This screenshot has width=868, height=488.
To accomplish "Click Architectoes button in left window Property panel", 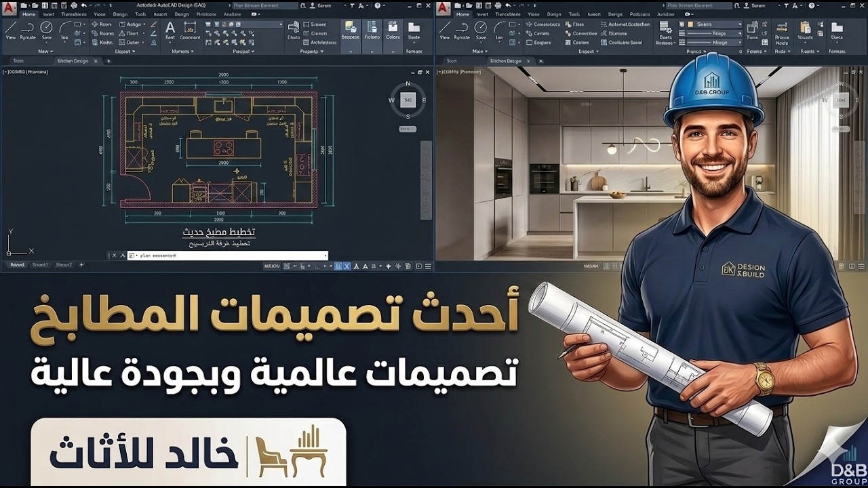I will click(319, 43).
